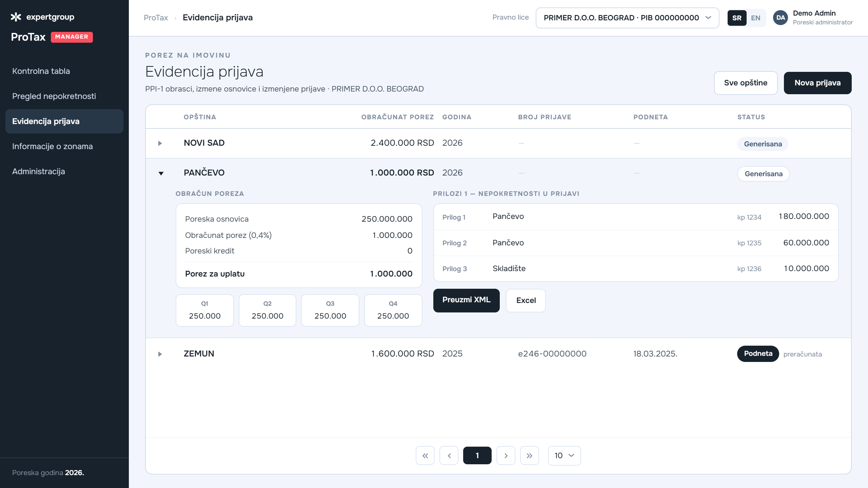The height and width of the screenshot is (488, 868).
Task: Click the STATUS column header
Action: click(751, 117)
